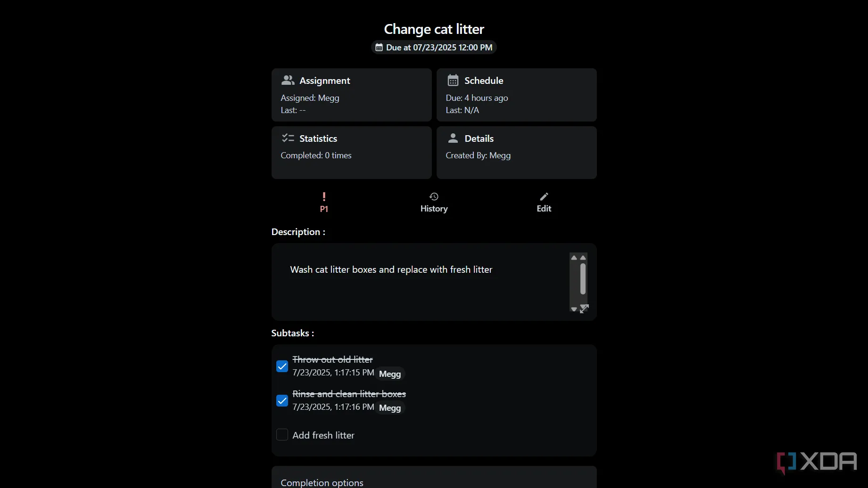868x488 pixels.
Task: Check the Add fresh litter subtask
Action: tap(282, 434)
